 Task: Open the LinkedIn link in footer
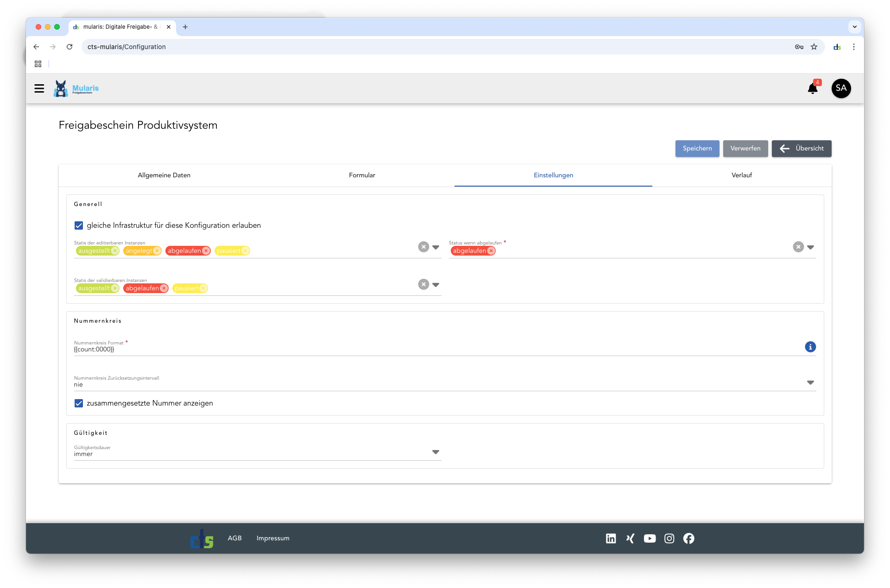tap(611, 538)
